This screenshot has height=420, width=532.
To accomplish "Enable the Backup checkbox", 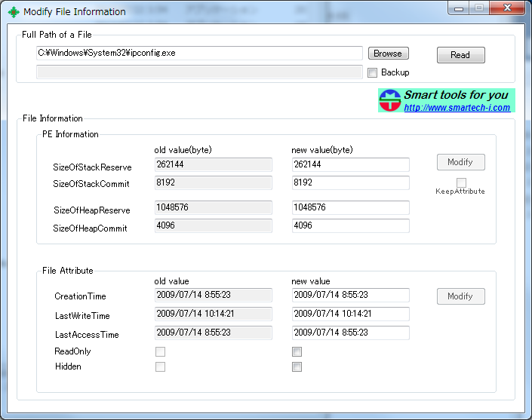I will click(x=373, y=72).
